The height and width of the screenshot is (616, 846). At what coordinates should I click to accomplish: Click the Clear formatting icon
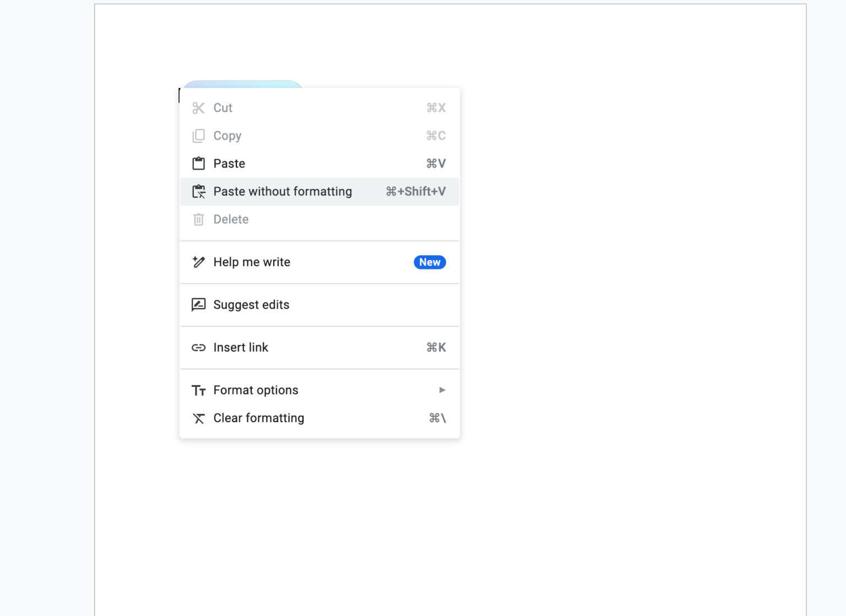coord(198,418)
